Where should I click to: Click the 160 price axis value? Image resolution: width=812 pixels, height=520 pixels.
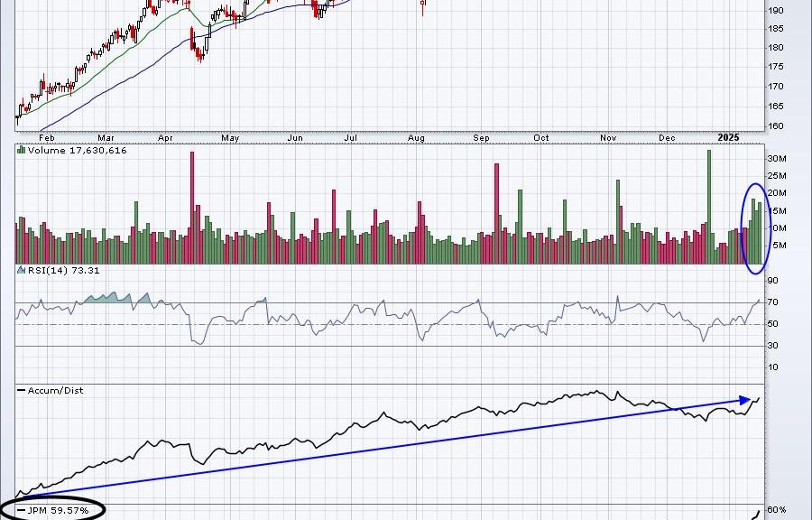tap(776, 125)
